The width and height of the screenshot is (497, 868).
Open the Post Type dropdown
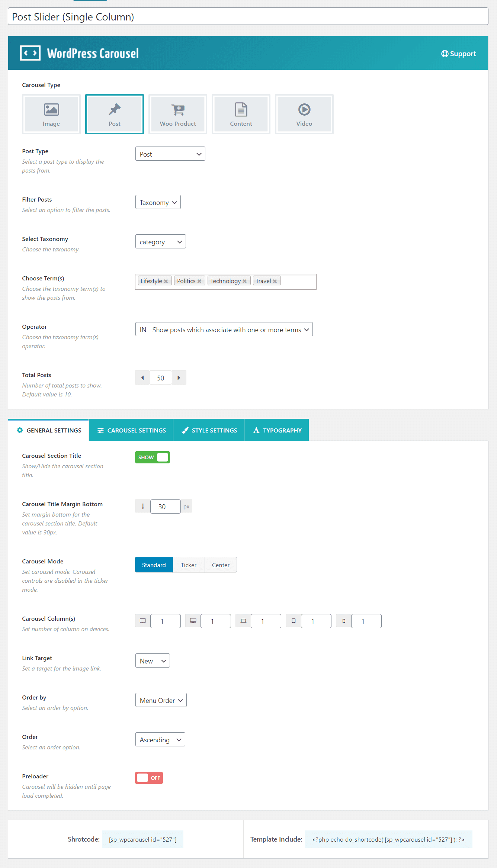click(170, 154)
